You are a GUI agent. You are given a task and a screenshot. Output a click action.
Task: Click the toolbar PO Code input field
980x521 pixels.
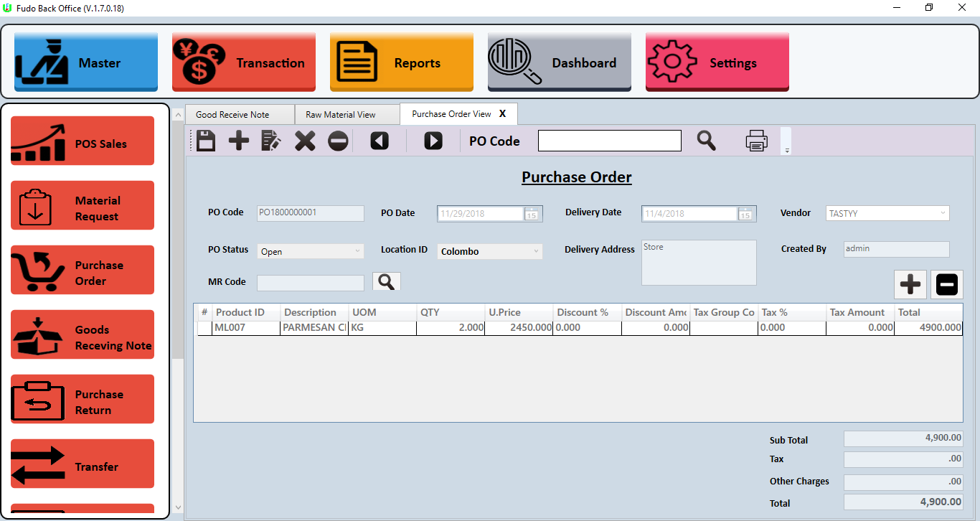click(610, 141)
